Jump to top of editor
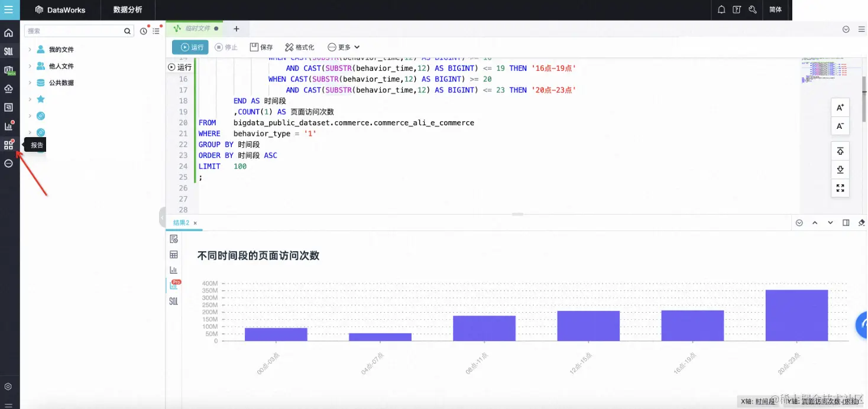Image resolution: width=868 pixels, height=409 pixels. tap(840, 151)
